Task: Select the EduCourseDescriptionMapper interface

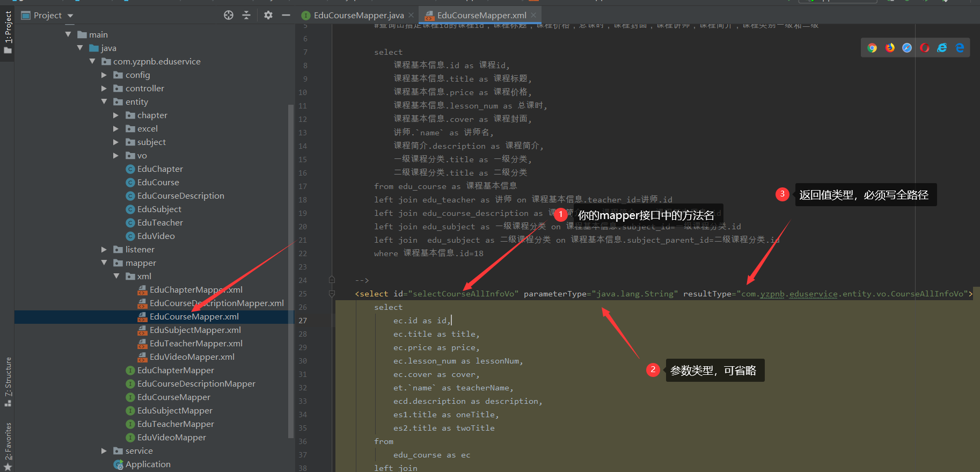Action: click(196, 383)
